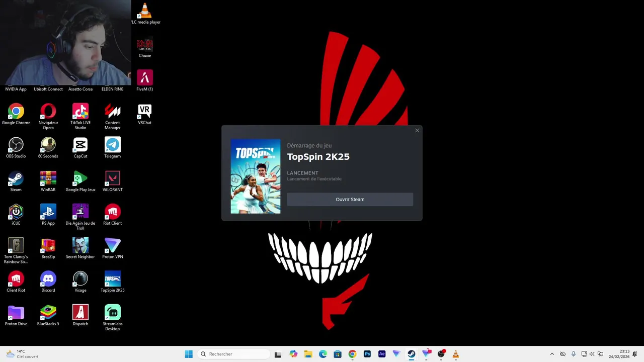Select the Discord desktop shortcut
The width and height of the screenshot is (644, 362).
(x=48, y=282)
